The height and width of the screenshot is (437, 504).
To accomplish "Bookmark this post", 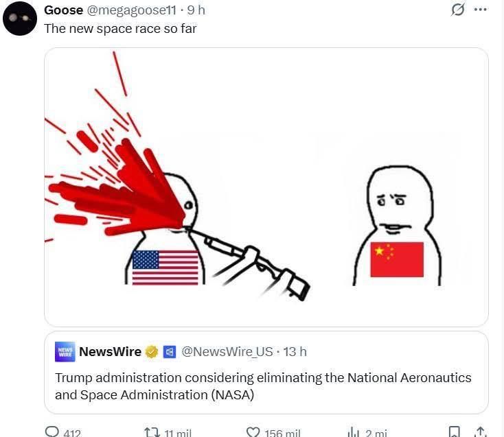I will coord(454,432).
